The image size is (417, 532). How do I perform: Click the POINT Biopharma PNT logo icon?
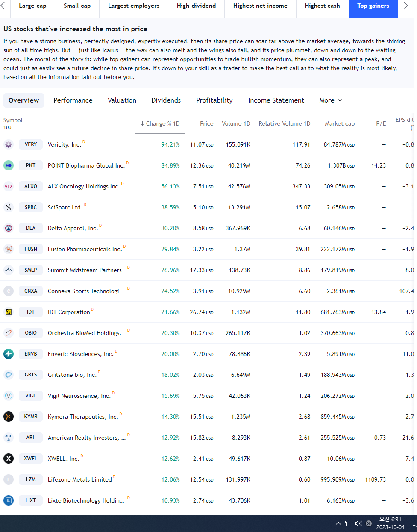(9, 165)
